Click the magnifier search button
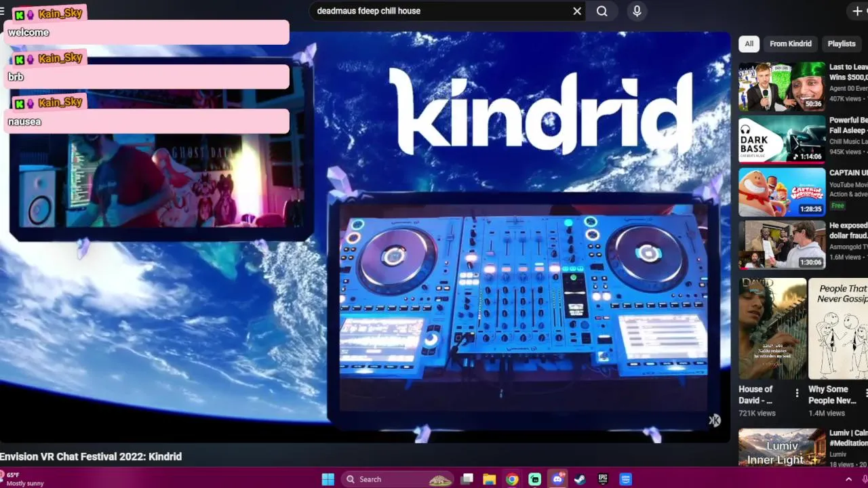Screen dimensions: 868x488 602,11
